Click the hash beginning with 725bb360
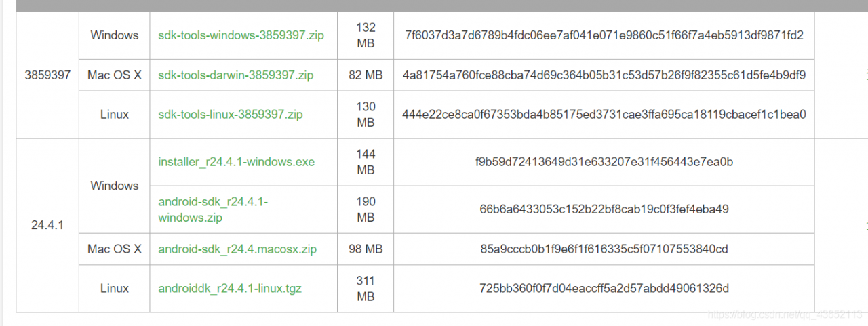Screen dimensions: 868x326 point(604,289)
